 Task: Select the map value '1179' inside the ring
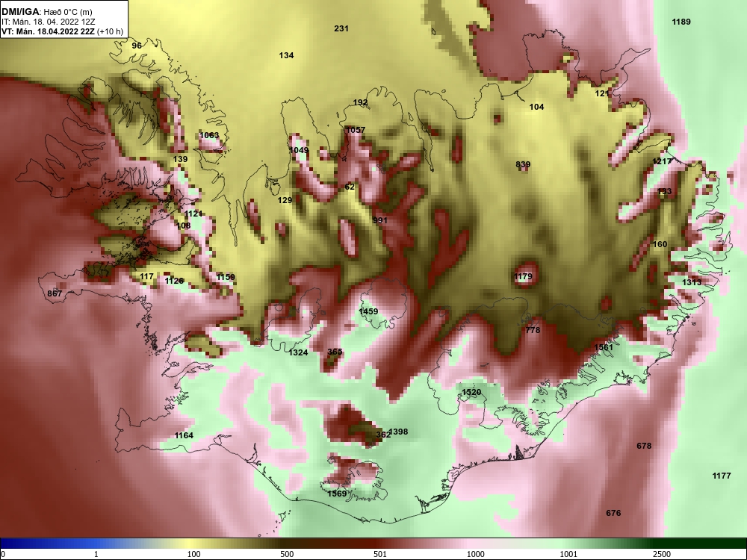coord(523,277)
